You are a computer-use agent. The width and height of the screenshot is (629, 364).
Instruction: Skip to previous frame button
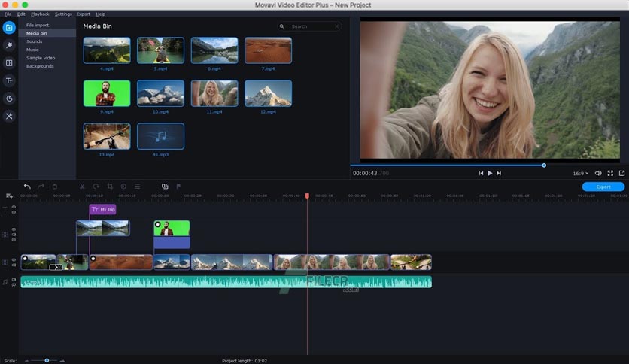(x=481, y=173)
